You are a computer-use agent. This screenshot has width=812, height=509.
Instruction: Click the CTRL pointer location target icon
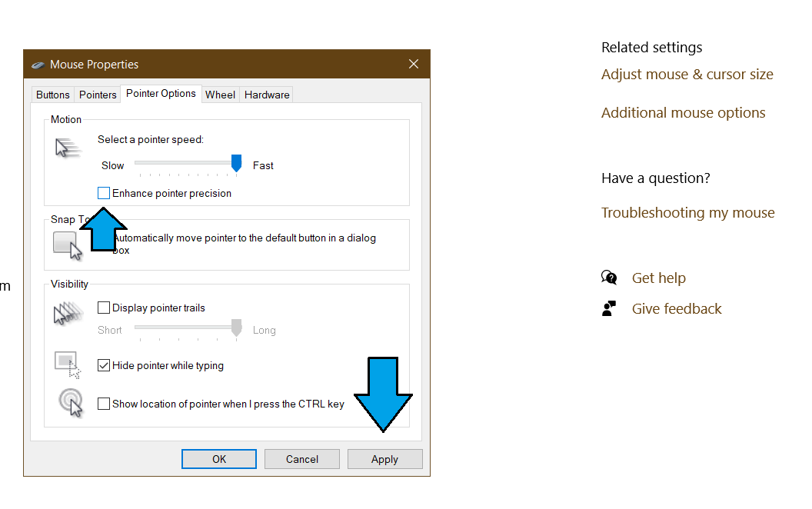71,403
